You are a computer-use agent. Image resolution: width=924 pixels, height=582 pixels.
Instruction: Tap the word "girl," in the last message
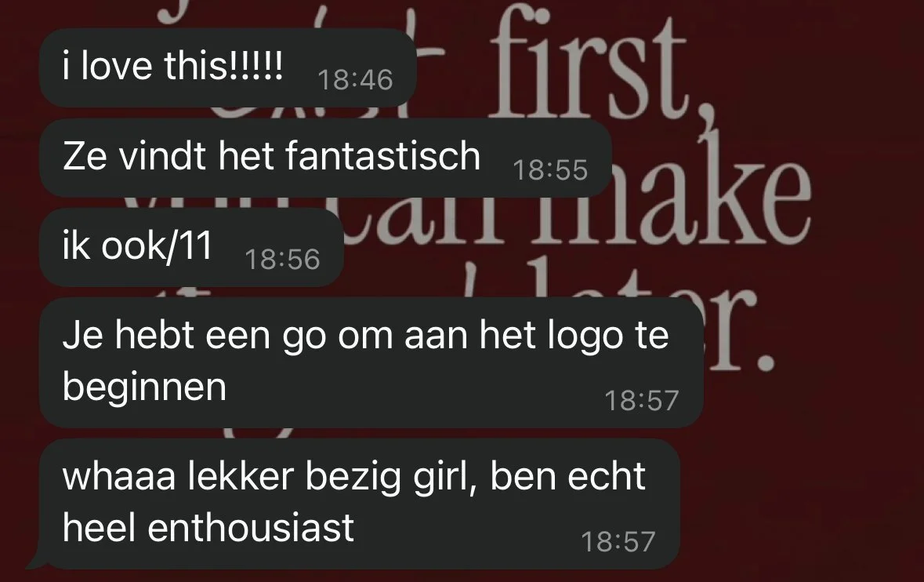pos(445,478)
